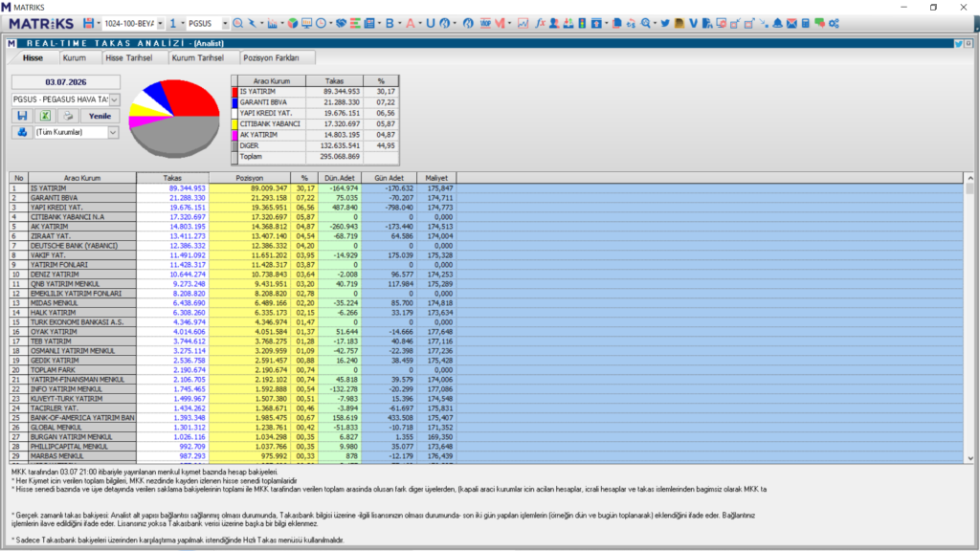980x551 pixels.
Task: Click the blue floppy disk save icon under the stock selector
Action: [22, 116]
